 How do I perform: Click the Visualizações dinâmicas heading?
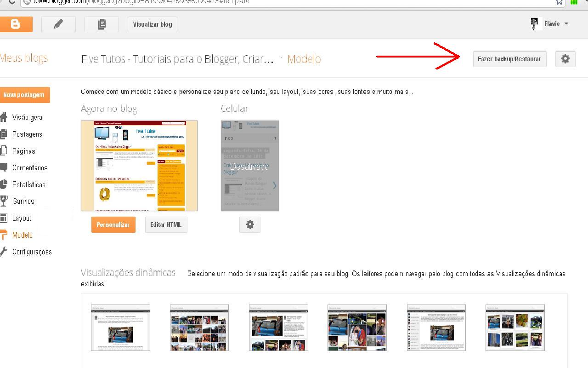pyautogui.click(x=128, y=272)
